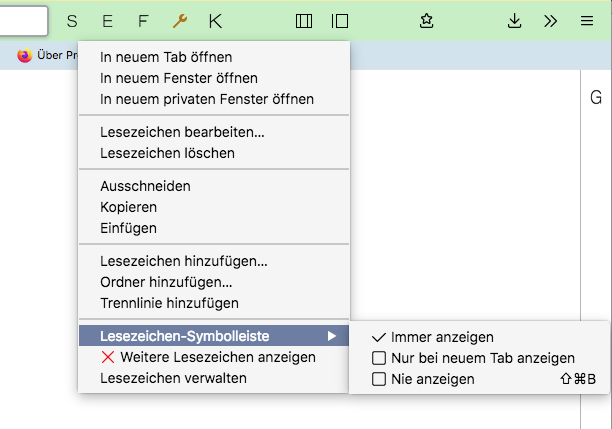The height and width of the screenshot is (429, 612).
Task: Click the S toolbar button
Action: tap(72, 20)
